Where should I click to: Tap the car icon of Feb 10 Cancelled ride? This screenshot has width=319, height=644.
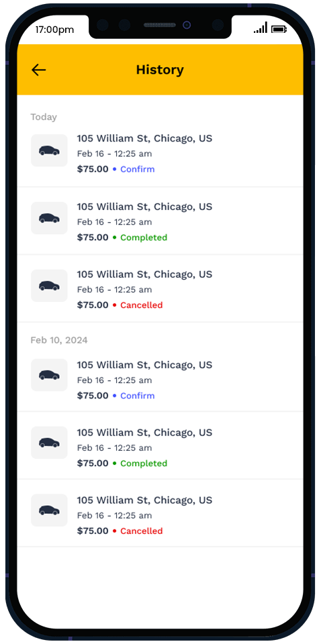(x=49, y=510)
